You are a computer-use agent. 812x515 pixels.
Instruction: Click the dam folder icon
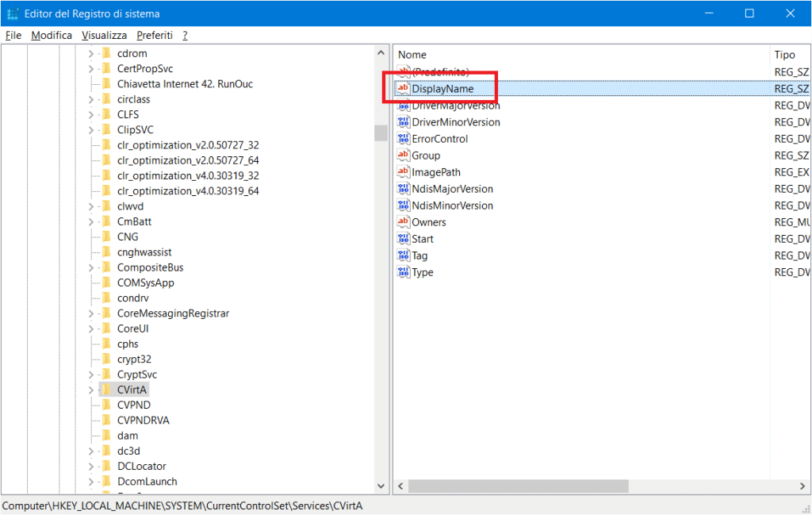107,435
